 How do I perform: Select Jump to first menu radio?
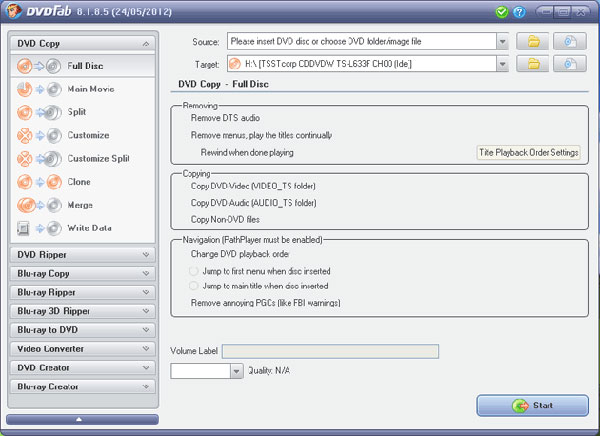tap(194, 271)
